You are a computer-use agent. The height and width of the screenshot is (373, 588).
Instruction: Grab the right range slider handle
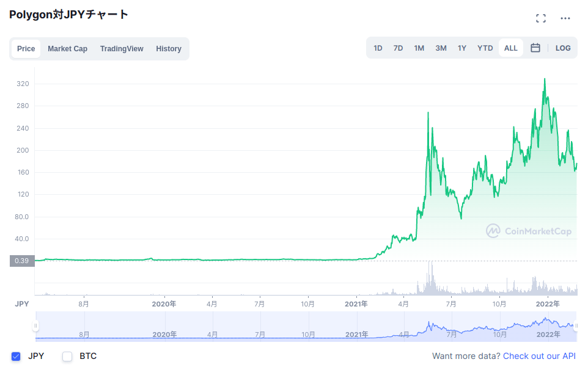pos(576,326)
